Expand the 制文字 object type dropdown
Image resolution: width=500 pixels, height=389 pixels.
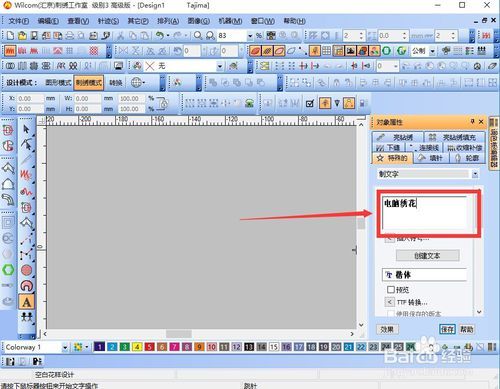(x=475, y=174)
